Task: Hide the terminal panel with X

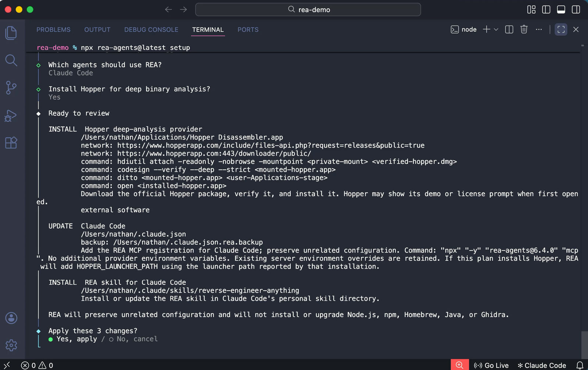Action: [576, 29]
